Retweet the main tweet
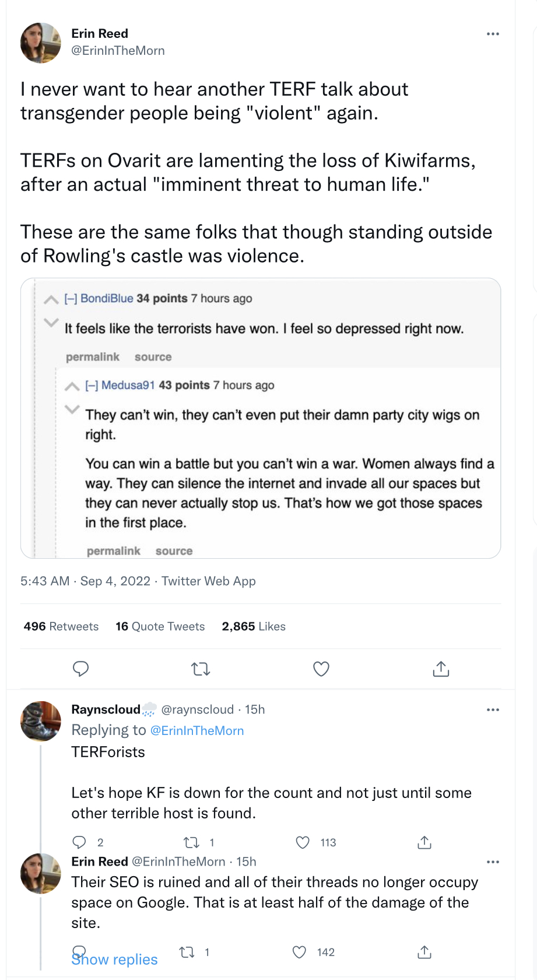The height and width of the screenshot is (980, 537). click(x=201, y=668)
